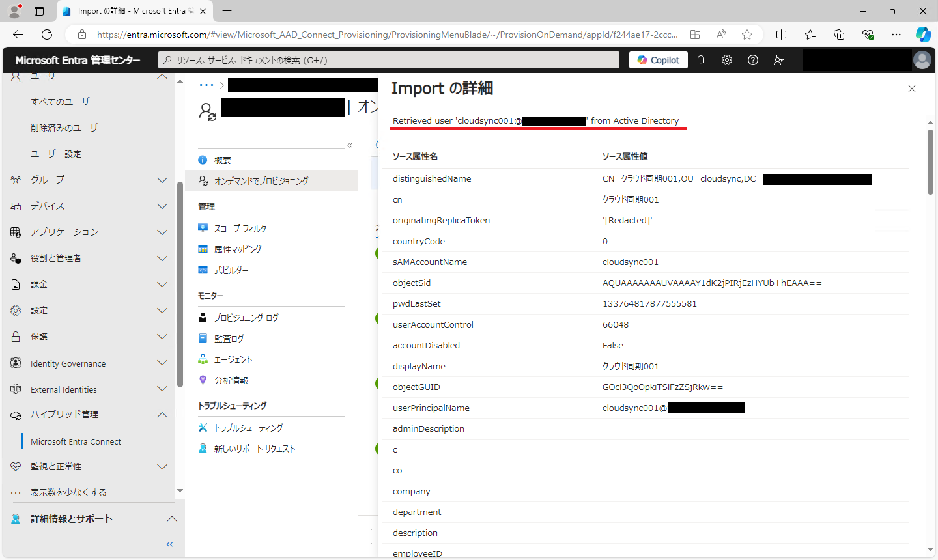Toggle browser split screen icon
Screen dimensions: 938x560
pos(782,35)
